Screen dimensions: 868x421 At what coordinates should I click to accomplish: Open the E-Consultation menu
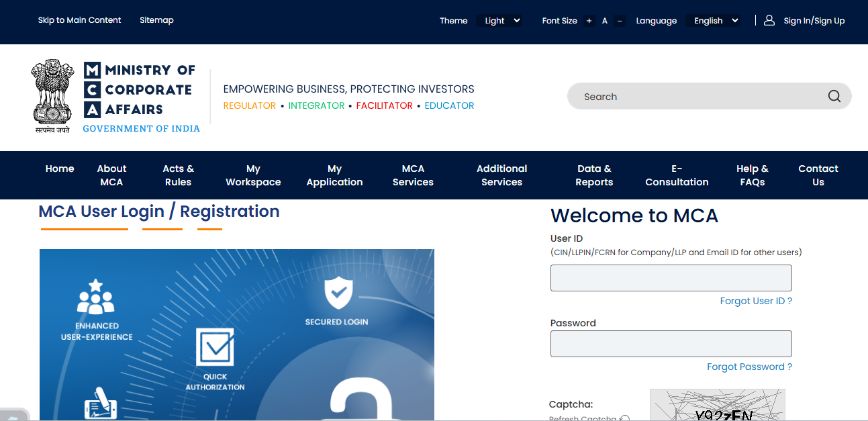point(677,175)
